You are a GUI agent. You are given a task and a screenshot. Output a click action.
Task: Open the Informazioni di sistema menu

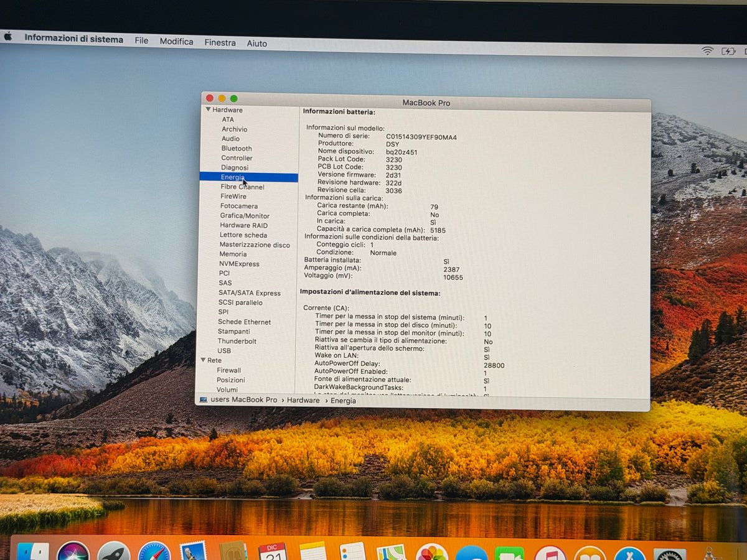point(74,39)
